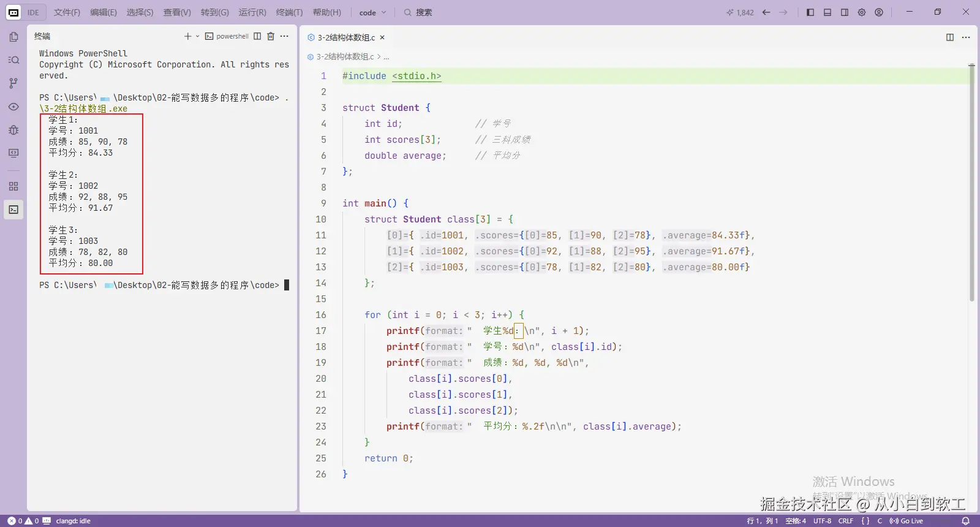Go back with left arrow in title bar
Viewport: 980px width, 527px height.
(x=766, y=12)
